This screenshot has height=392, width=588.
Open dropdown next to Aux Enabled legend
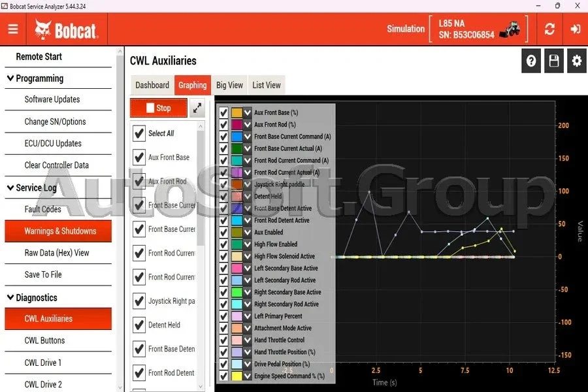coord(248,232)
